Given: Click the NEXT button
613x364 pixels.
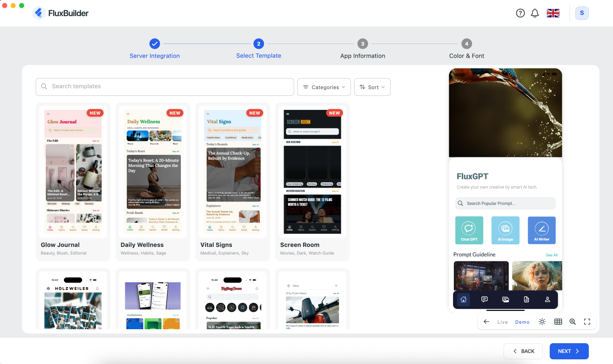Looking at the screenshot, I should coord(569,351).
